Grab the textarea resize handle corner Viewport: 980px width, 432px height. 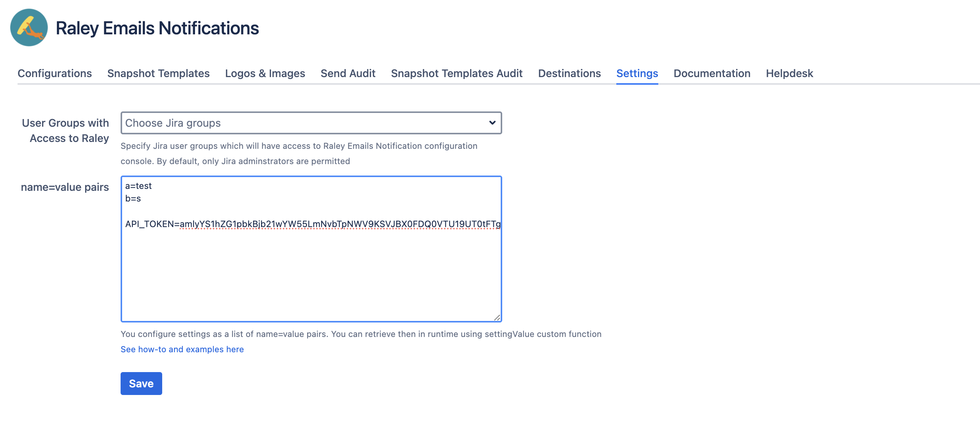(x=497, y=317)
